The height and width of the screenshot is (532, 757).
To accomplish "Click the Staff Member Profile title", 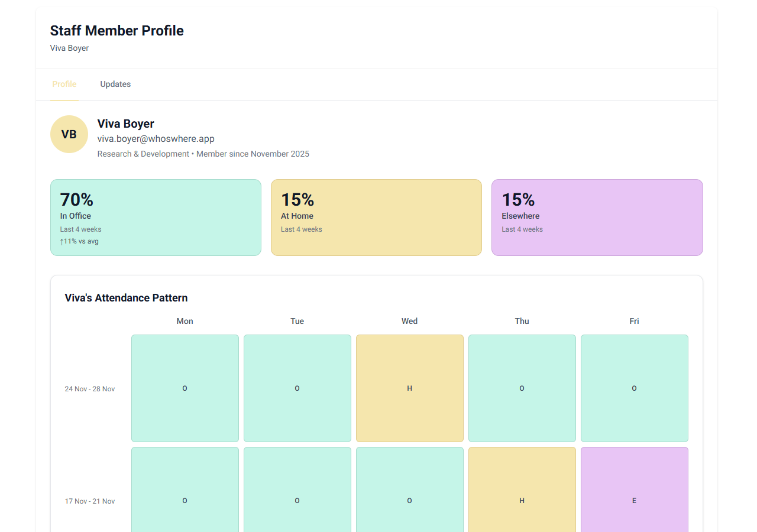I will click(x=117, y=30).
